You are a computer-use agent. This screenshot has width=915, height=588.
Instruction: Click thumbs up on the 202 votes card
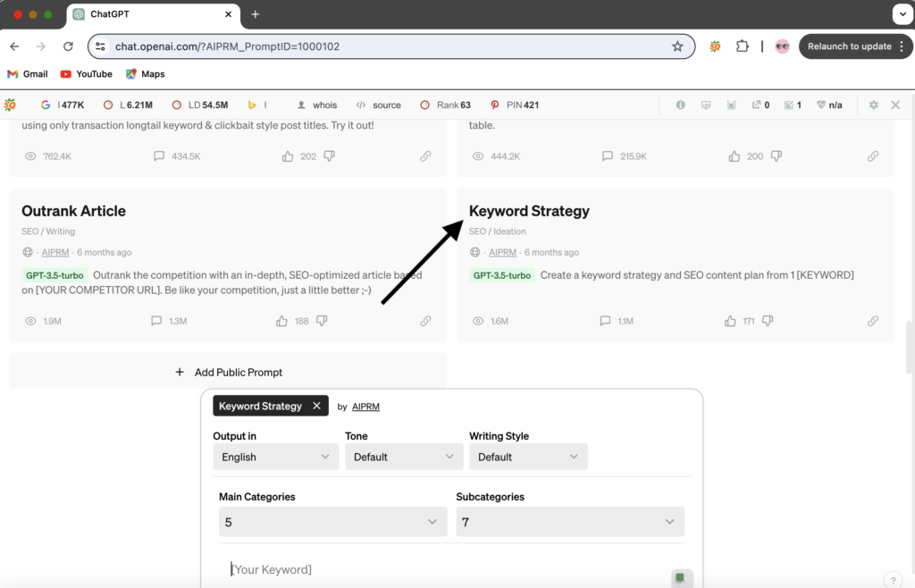[x=288, y=156]
